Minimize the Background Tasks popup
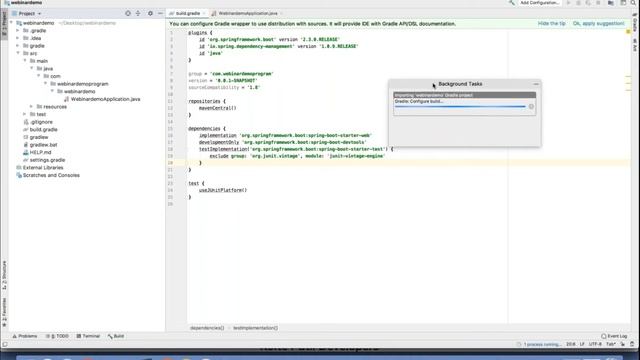The height and width of the screenshot is (360, 640). click(536, 84)
